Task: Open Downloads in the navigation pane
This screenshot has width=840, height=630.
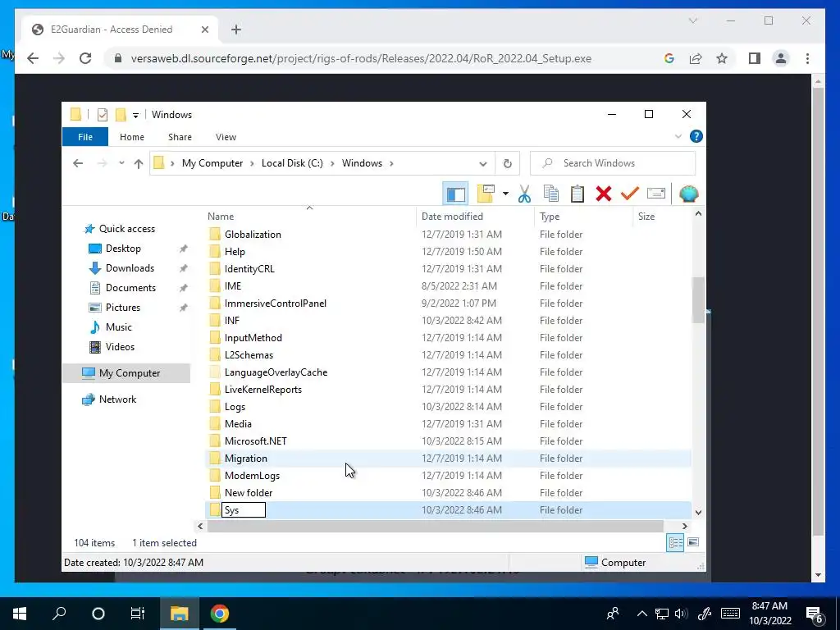Action: point(130,268)
